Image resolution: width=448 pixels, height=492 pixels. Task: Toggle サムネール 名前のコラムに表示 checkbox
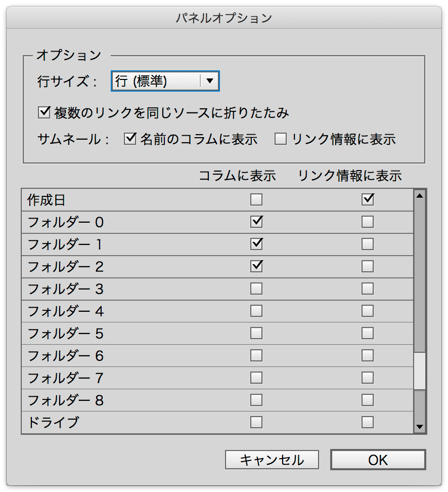[130, 139]
